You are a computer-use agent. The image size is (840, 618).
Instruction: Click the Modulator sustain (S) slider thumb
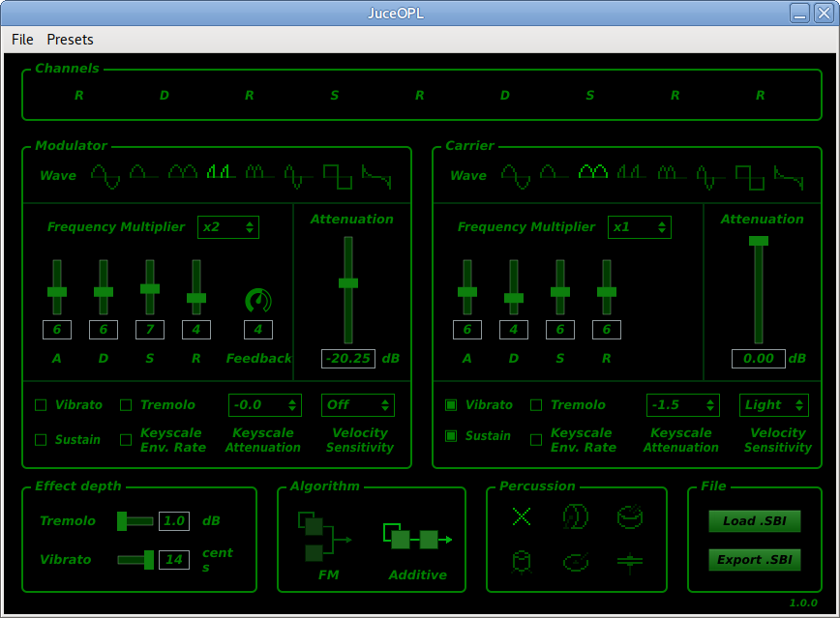pyautogui.click(x=150, y=288)
